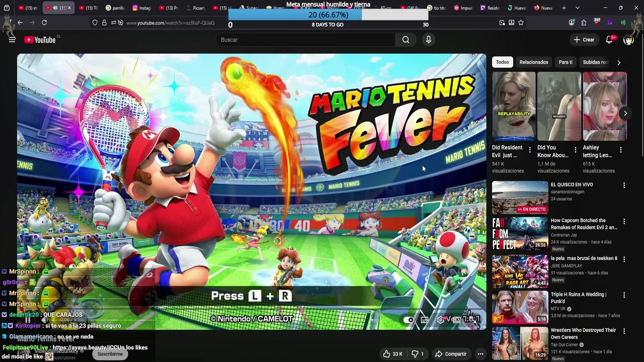
Task: Select the Relacionados filter chip
Action: [534, 62]
